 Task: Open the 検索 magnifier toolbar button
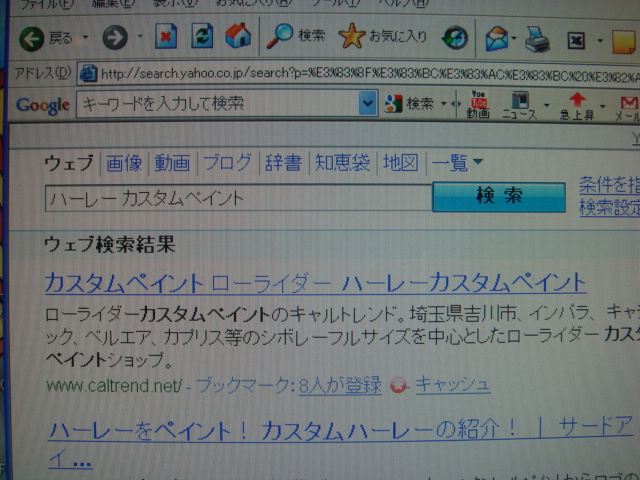[296, 36]
